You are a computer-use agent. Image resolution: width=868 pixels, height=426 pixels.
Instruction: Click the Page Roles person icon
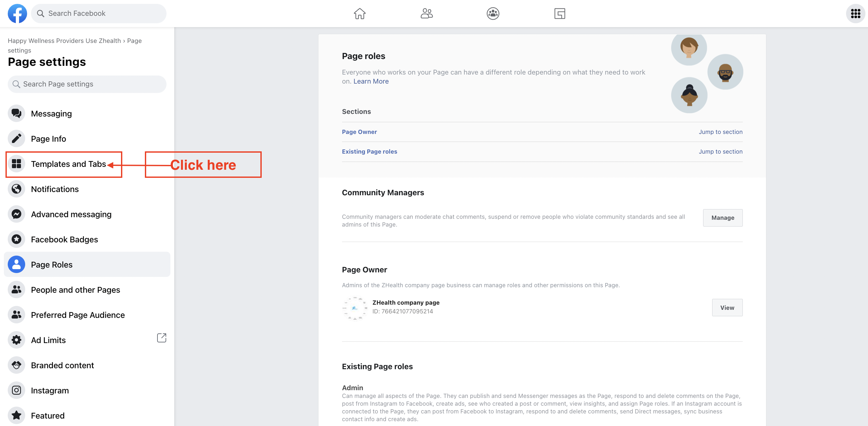pos(16,265)
